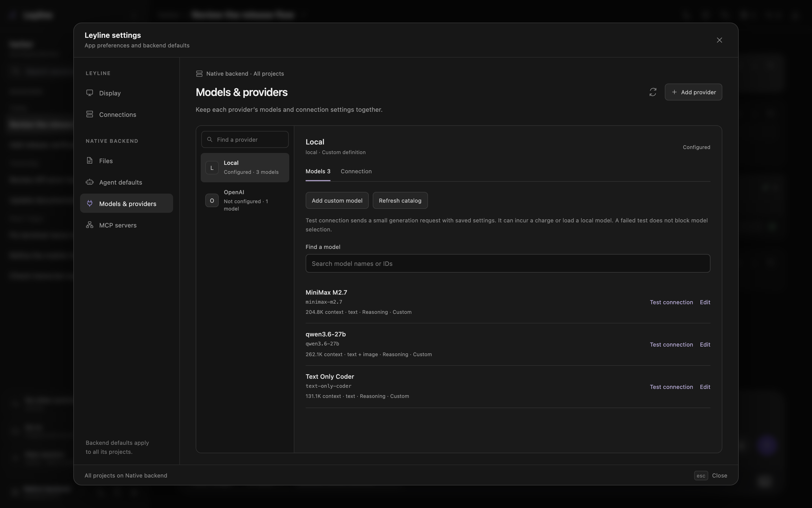This screenshot has height=508, width=812.
Task: Click the Configured status label
Action: click(696, 147)
